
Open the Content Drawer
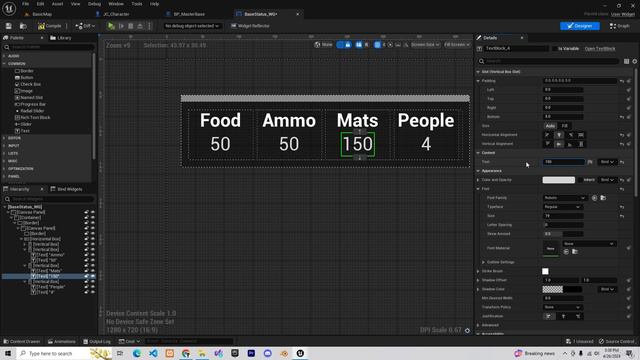point(22,342)
